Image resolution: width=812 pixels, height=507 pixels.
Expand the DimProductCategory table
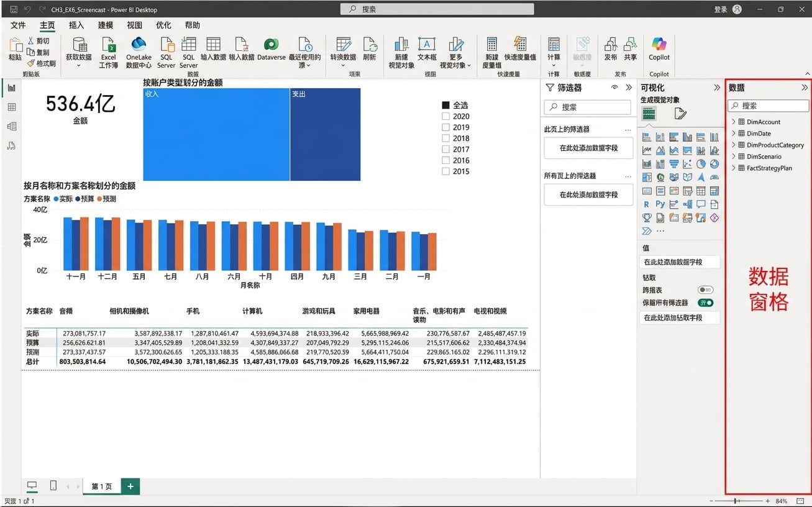(x=734, y=145)
